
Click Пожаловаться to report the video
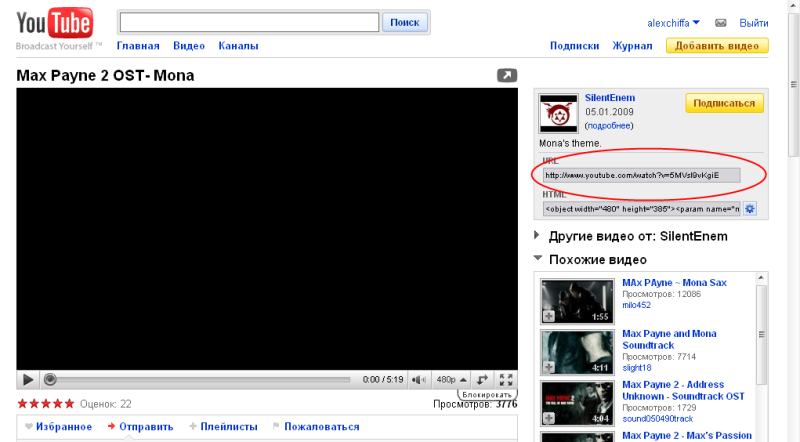[x=316, y=427]
